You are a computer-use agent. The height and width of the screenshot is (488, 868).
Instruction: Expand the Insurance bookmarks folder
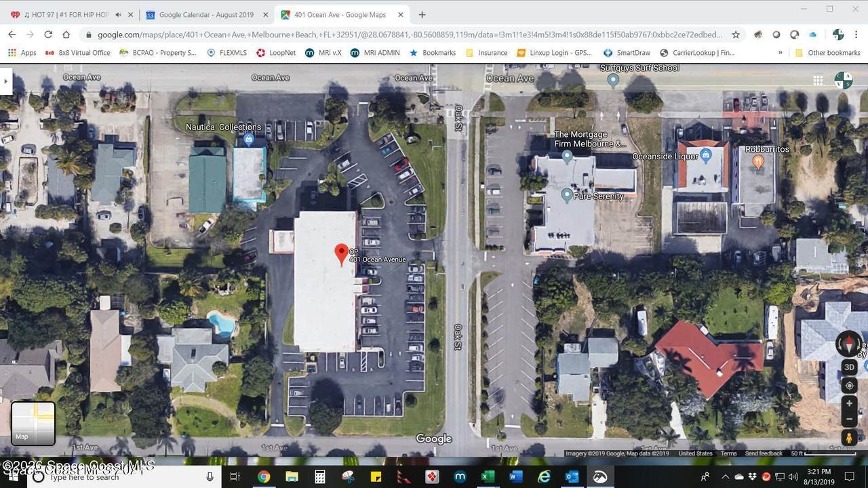coord(486,52)
